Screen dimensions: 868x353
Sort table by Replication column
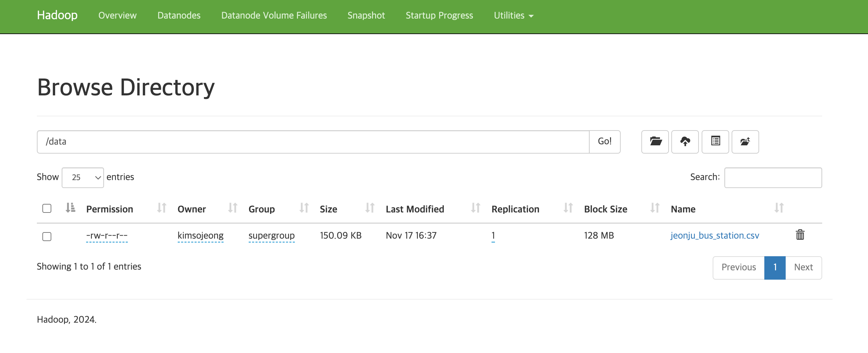568,208
